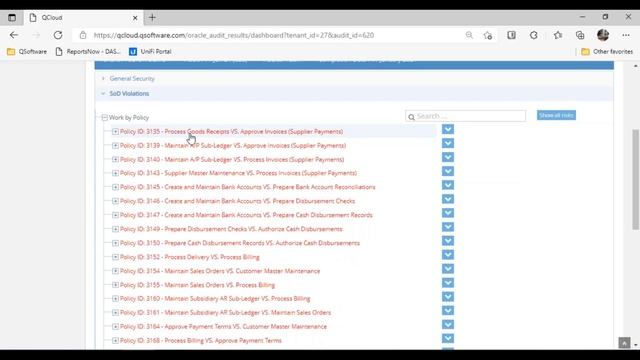Expand Policy ID 3149 tree node
The image size is (640, 360).
(115, 229)
